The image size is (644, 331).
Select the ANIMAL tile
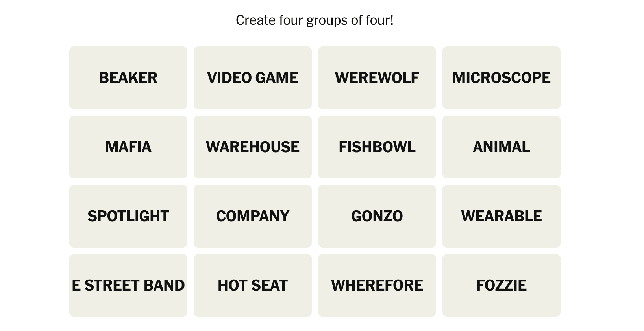click(502, 147)
